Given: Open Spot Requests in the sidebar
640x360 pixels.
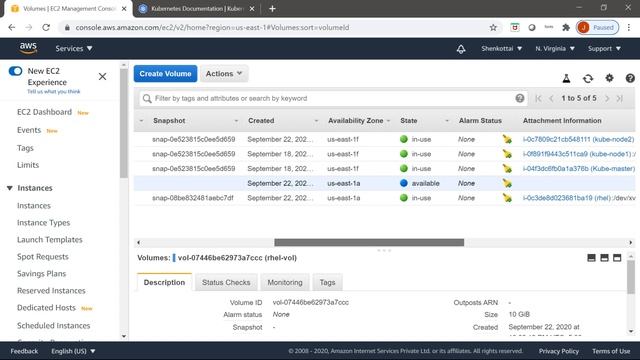Looking at the screenshot, I should 43,257.
